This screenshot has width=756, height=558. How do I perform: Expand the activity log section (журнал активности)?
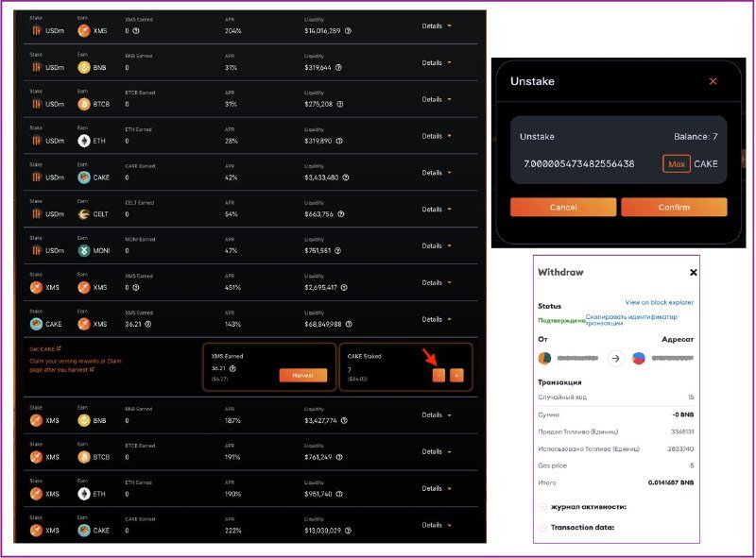[542, 507]
